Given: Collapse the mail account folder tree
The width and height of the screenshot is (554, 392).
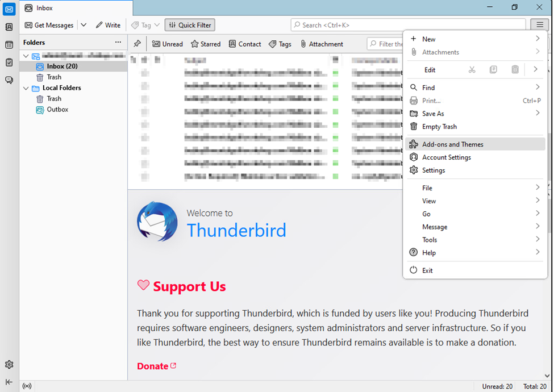Looking at the screenshot, I should point(26,56).
